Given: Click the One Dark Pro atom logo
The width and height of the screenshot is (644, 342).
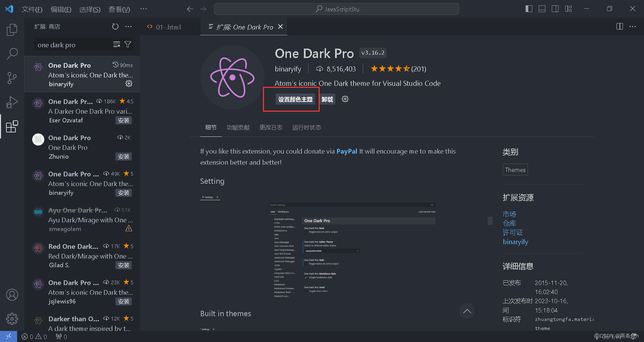Looking at the screenshot, I should click(232, 77).
